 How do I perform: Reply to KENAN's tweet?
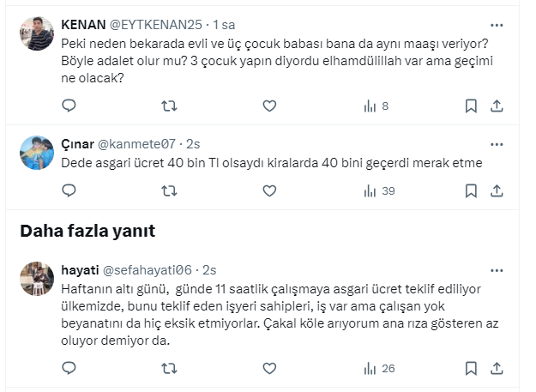click(70, 106)
